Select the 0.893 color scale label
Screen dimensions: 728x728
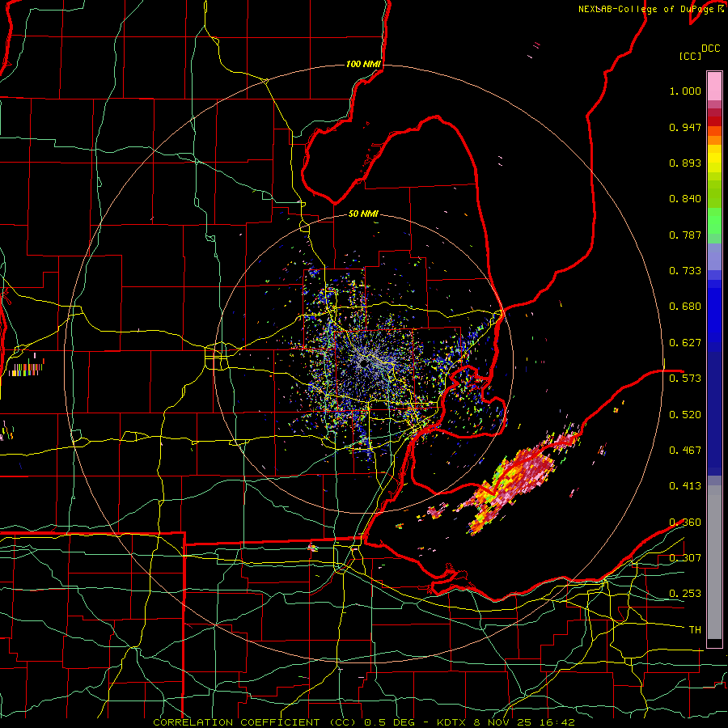(685, 163)
